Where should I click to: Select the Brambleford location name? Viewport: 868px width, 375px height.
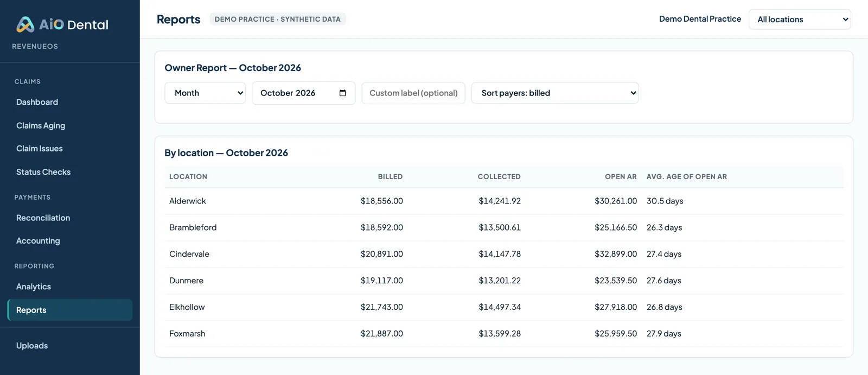[x=193, y=227]
